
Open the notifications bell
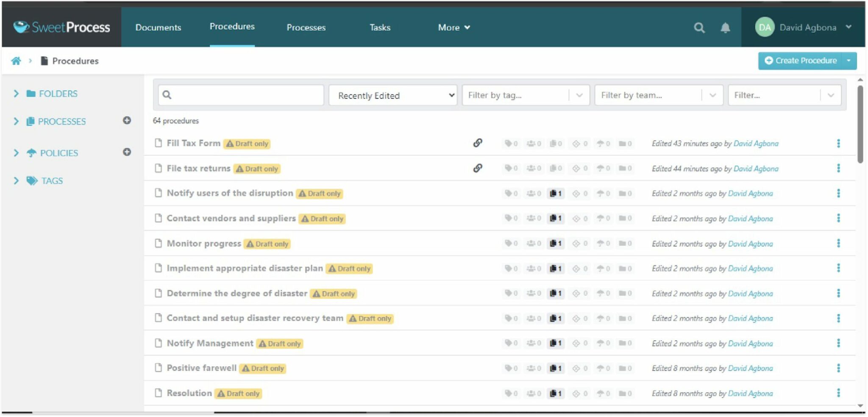725,28
